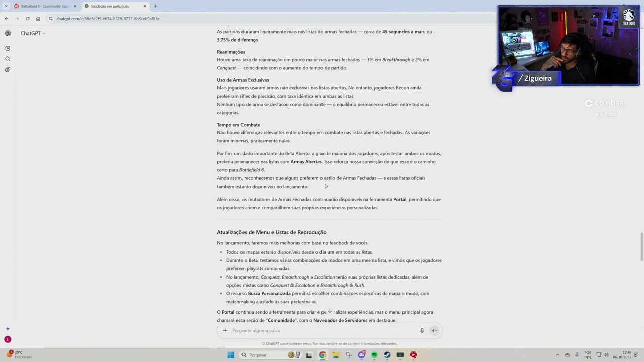644x362 pixels.
Task: Open the volume tray icon
Action: [606, 355]
